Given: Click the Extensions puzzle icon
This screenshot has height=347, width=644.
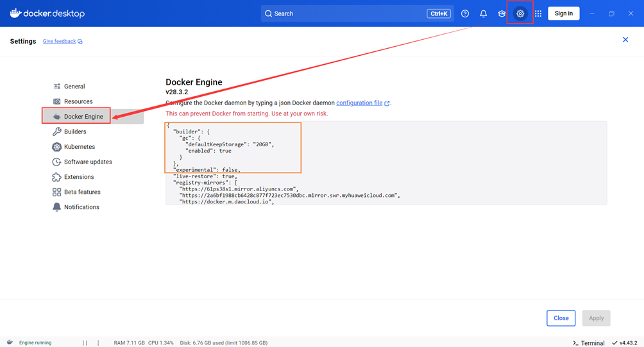Looking at the screenshot, I should tap(56, 177).
